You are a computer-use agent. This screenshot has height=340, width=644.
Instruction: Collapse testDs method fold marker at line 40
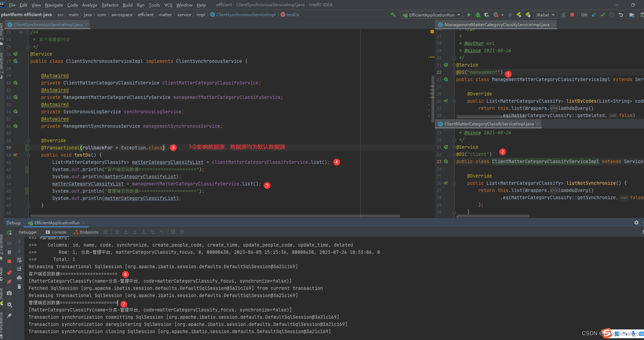(x=28, y=155)
